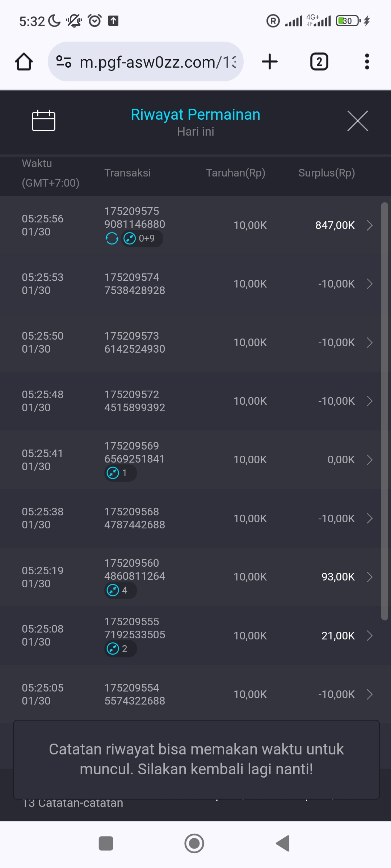The image size is (391, 868).
Task: Tap the feature badge on 05:25:19 transaction
Action: (120, 590)
